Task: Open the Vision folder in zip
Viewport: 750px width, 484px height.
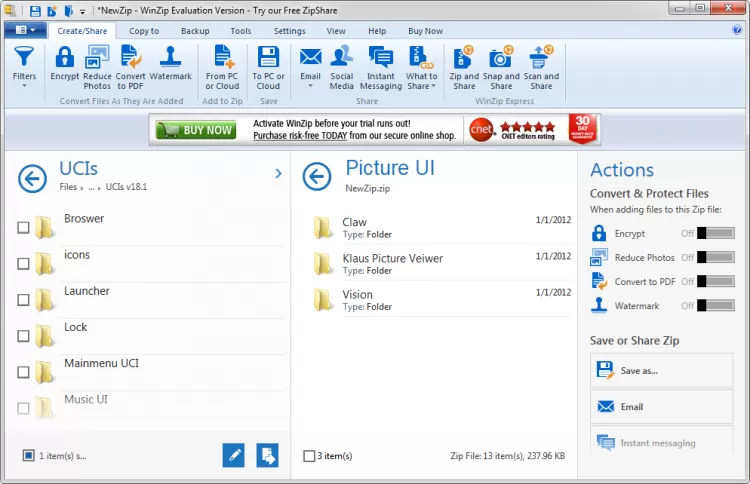Action: (x=442, y=300)
